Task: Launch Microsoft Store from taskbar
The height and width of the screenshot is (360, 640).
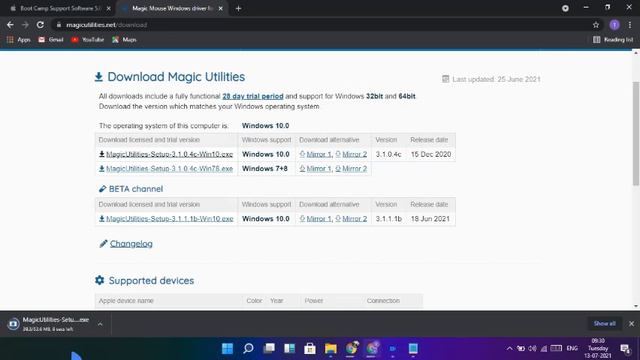Action: (x=310, y=349)
